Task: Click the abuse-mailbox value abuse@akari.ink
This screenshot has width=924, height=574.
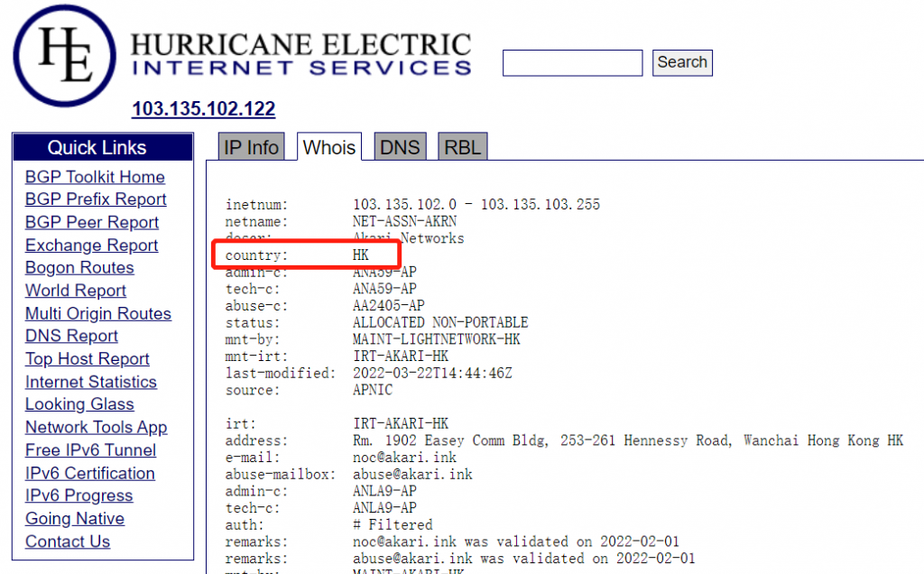Action: 412,475
